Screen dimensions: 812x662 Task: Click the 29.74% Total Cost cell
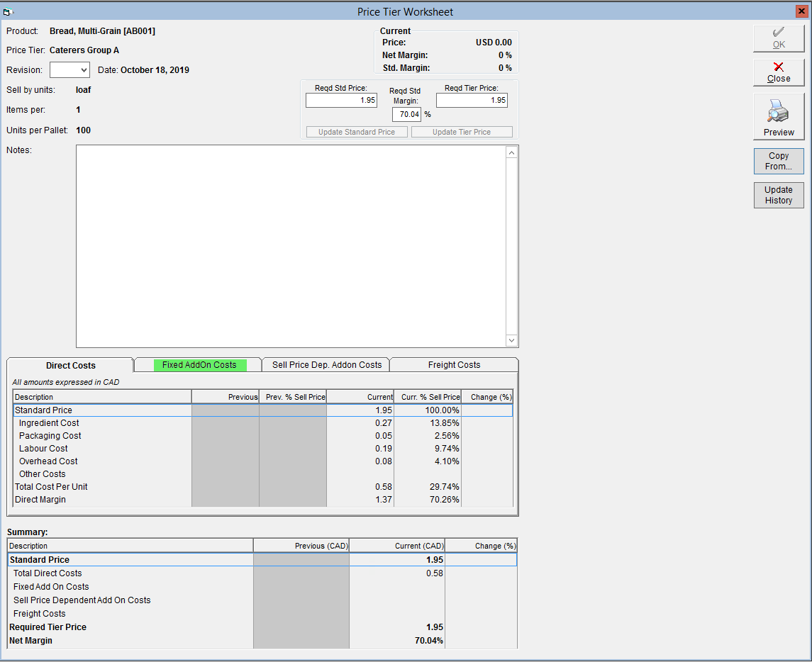click(428, 487)
